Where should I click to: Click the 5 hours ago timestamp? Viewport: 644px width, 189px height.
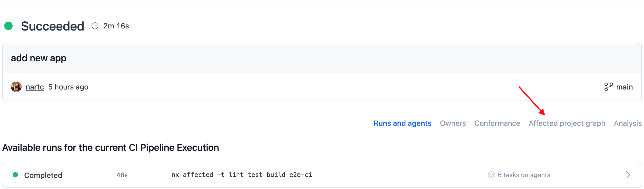pos(68,87)
